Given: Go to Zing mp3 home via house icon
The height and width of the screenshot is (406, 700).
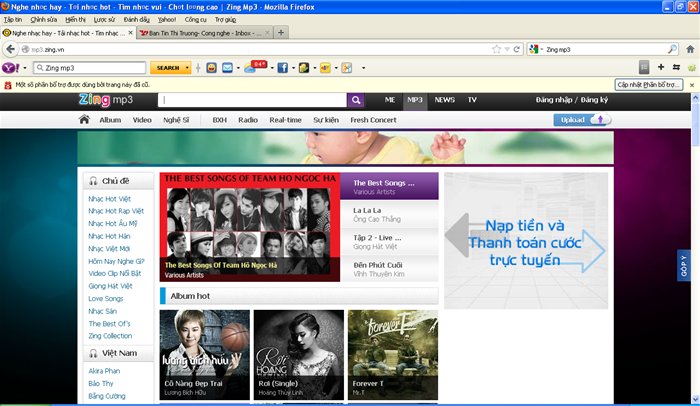Looking at the screenshot, I should [84, 119].
